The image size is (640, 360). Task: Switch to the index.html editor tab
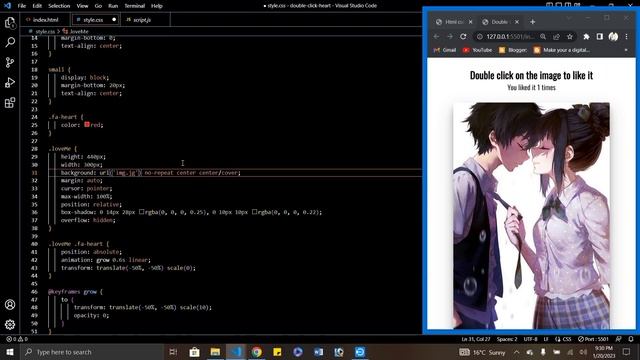point(45,20)
